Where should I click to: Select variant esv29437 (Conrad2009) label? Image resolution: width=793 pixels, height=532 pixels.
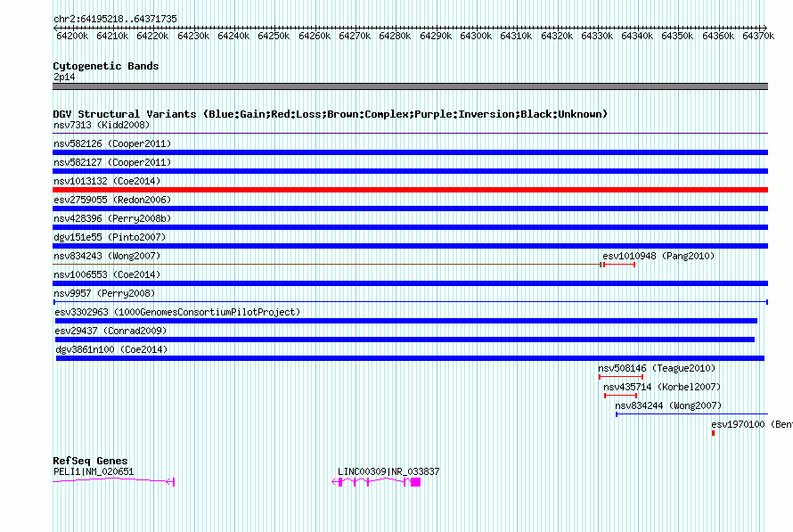point(110,331)
